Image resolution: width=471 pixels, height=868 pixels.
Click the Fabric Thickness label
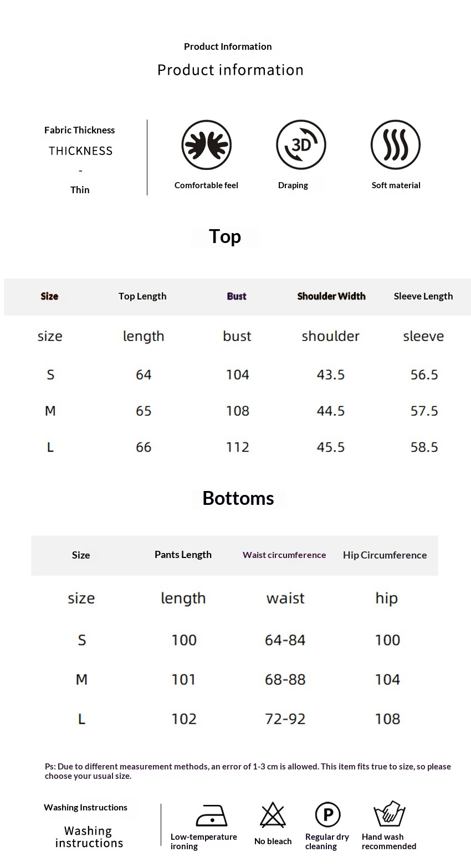coord(80,130)
